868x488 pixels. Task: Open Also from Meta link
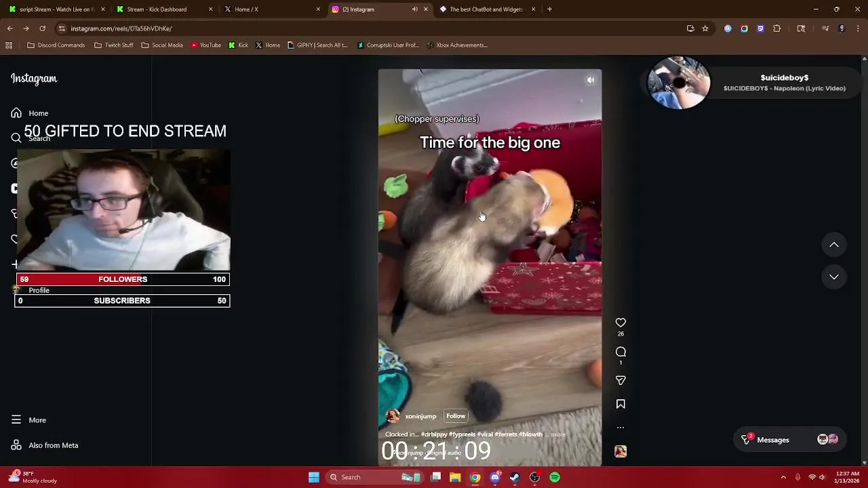pyautogui.click(x=45, y=445)
